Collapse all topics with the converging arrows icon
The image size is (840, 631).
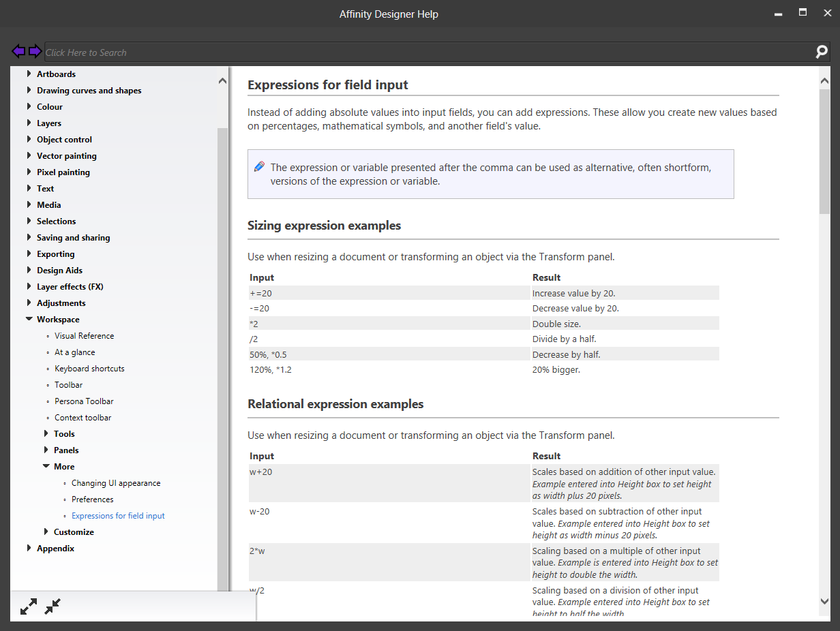[52, 606]
